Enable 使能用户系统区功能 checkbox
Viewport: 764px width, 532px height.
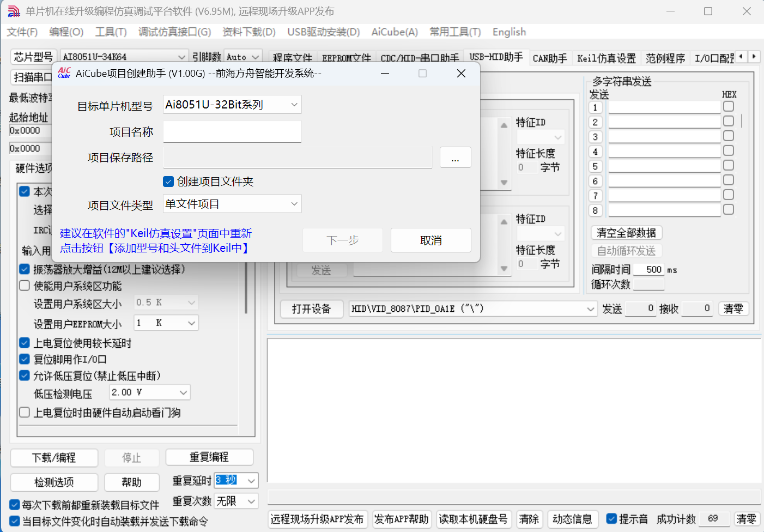[x=25, y=286]
